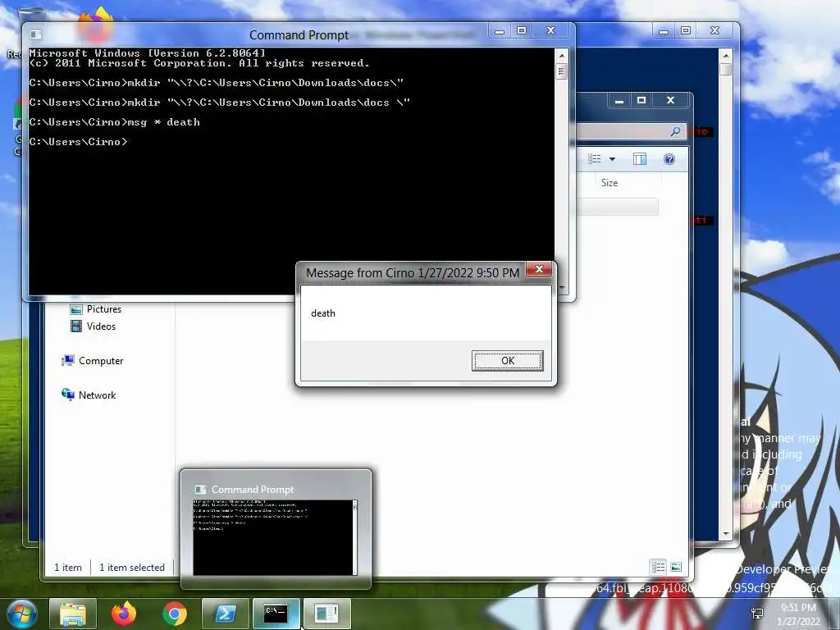The width and height of the screenshot is (840, 630).
Task: Click the Computer monitor icon in sidebar
Action: [67, 361]
